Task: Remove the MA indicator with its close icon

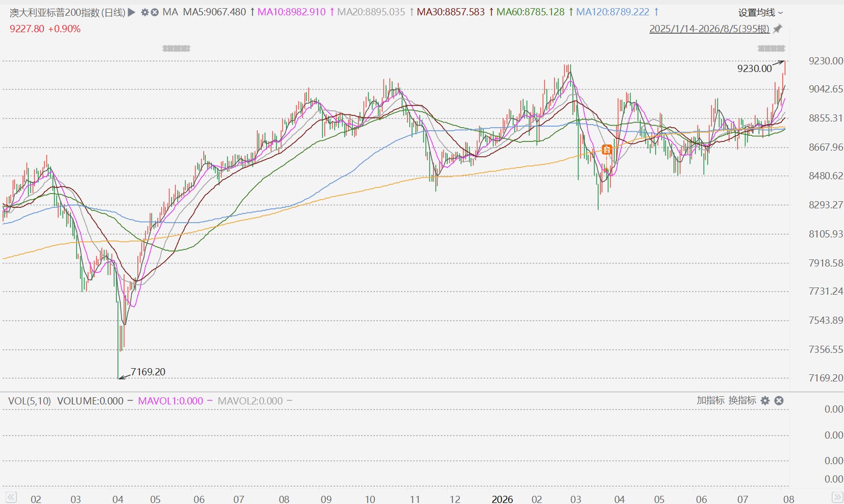Action: pos(154,12)
